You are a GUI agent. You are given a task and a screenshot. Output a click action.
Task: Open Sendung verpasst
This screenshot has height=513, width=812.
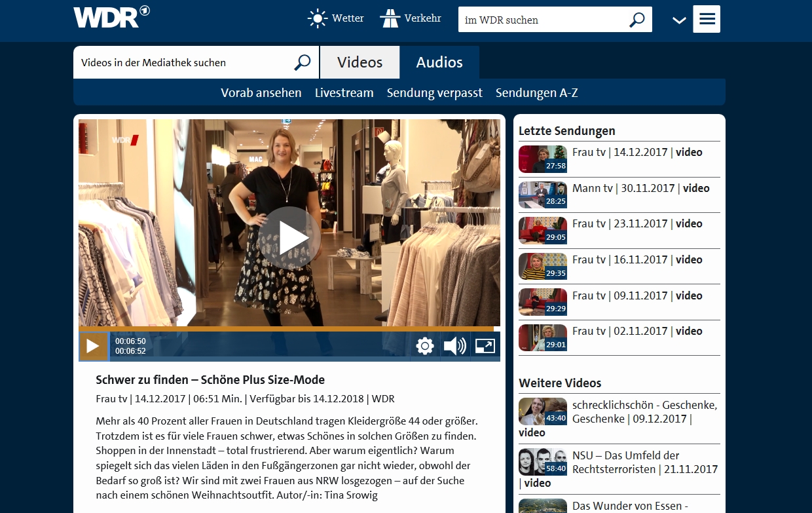coord(435,92)
